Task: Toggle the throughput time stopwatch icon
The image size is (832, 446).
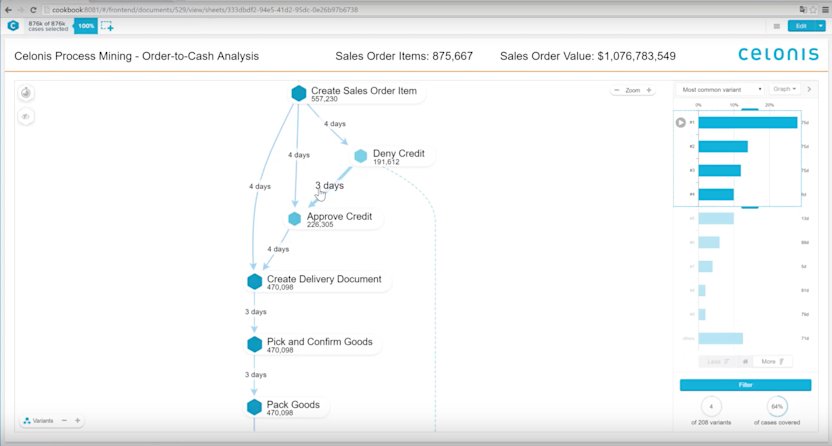Action: (x=25, y=93)
